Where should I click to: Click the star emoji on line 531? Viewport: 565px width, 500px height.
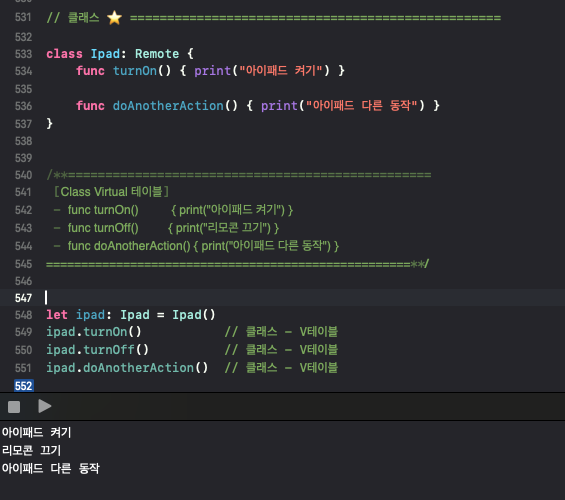coord(114,18)
